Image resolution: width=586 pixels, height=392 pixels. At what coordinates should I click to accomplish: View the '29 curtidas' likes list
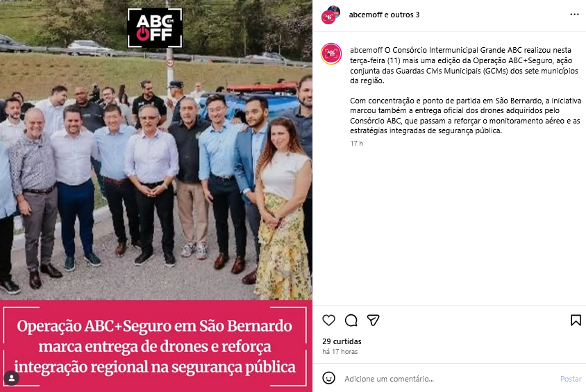coord(342,341)
